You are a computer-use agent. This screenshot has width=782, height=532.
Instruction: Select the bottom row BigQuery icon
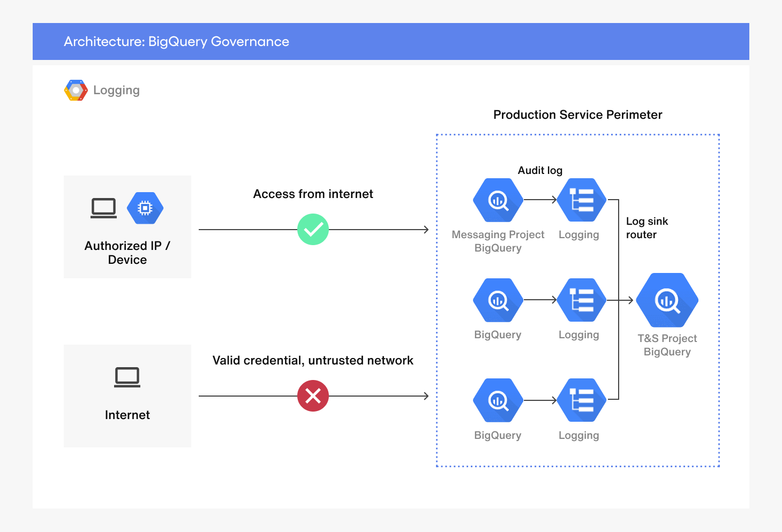pos(498,400)
